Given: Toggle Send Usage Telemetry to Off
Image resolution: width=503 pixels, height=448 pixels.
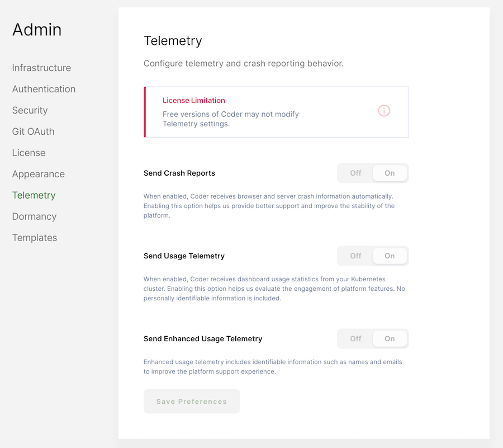Looking at the screenshot, I should [355, 256].
